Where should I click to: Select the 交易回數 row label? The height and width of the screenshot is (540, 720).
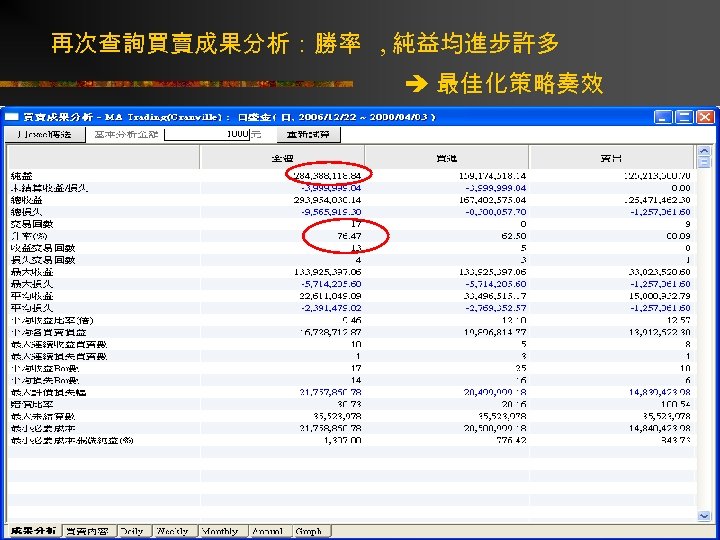(x=32, y=224)
